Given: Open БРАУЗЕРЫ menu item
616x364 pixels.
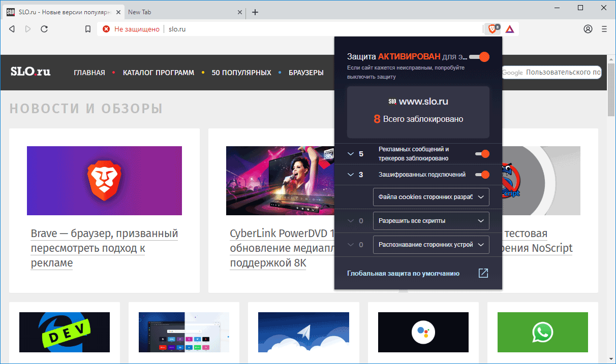Looking at the screenshot, I should coord(306,73).
